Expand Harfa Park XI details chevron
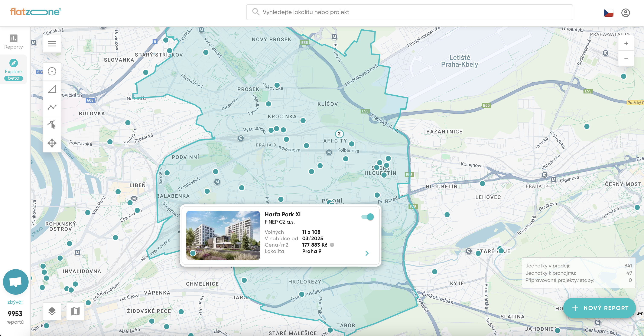Viewport: 644px width, 336px height. (x=367, y=253)
